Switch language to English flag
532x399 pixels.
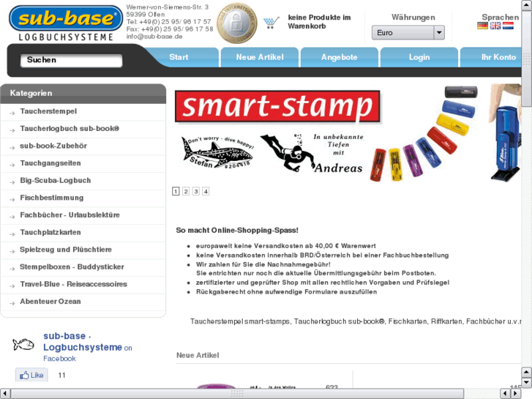[495, 26]
